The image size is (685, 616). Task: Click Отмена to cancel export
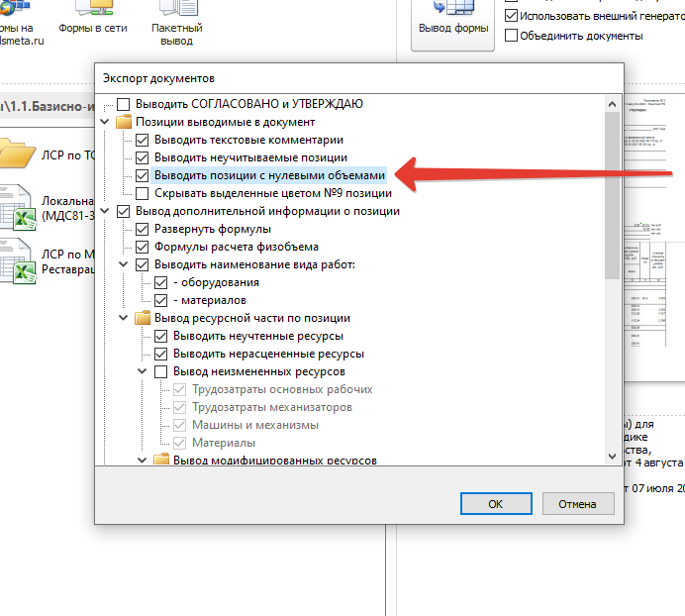click(x=577, y=504)
